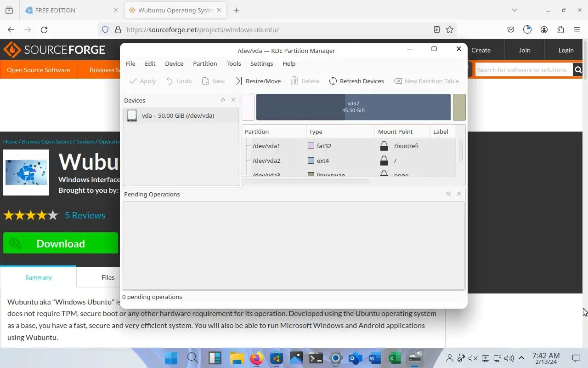
Task: Select the /dev/vda2 partition row
Action: pyautogui.click(x=349, y=161)
